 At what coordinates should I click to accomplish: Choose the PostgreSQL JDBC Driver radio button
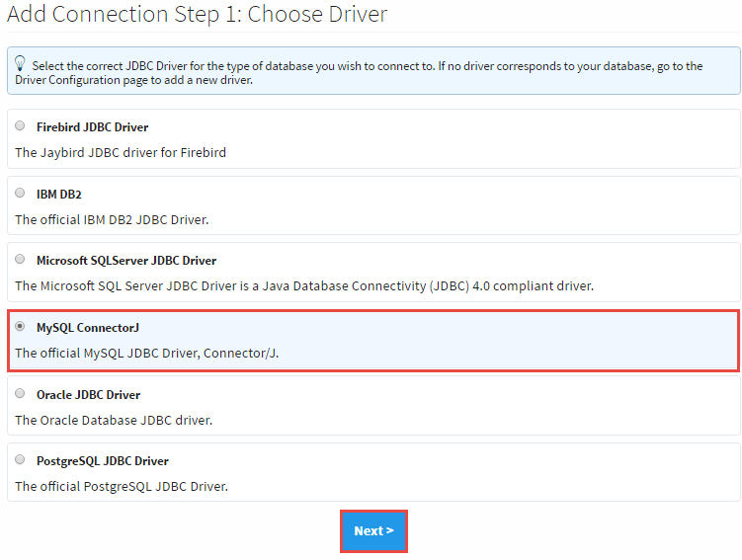coord(21,460)
